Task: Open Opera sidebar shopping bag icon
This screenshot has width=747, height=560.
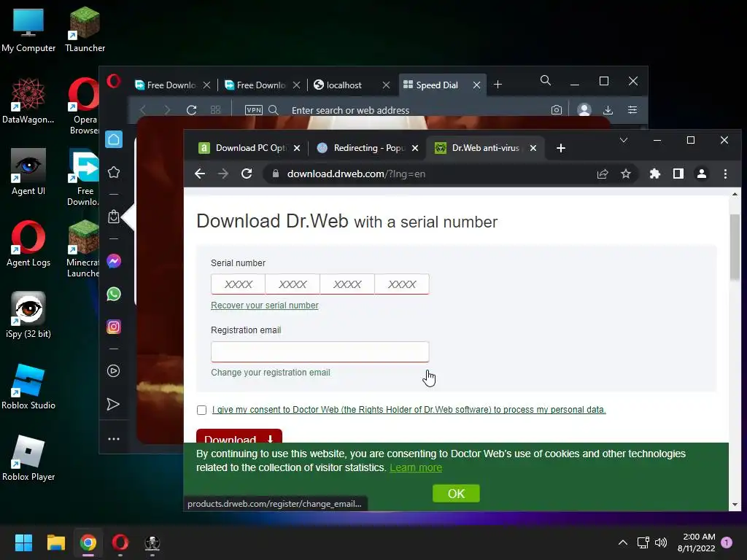Action: point(113,217)
